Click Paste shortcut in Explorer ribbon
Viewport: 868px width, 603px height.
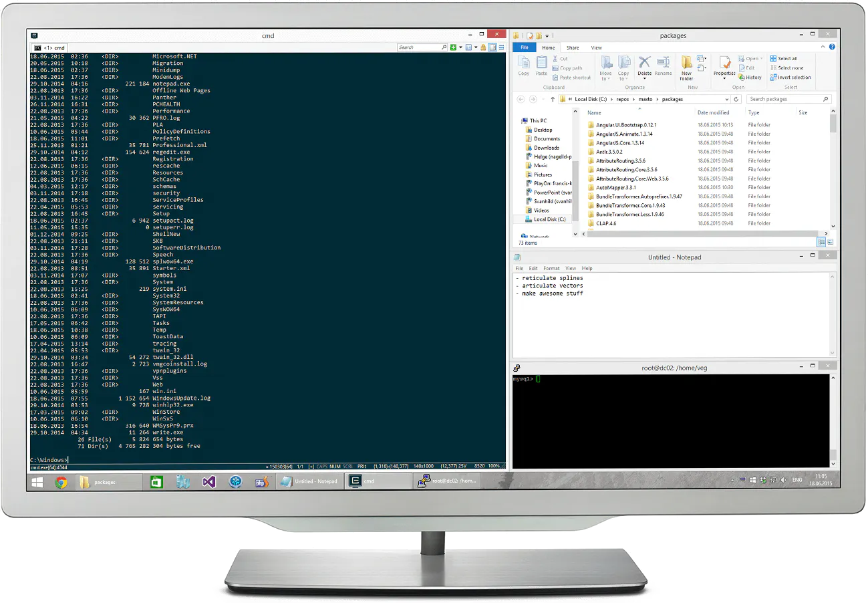click(571, 78)
